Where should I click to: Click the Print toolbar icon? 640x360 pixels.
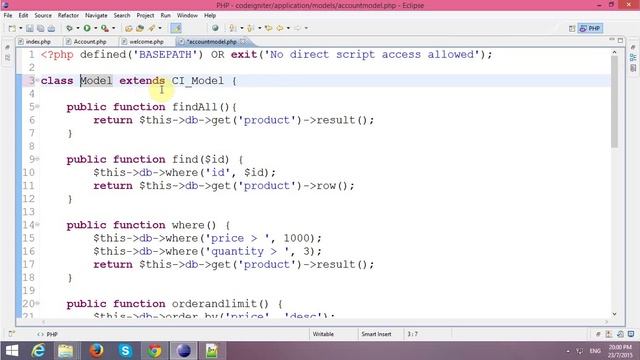click(x=51, y=28)
